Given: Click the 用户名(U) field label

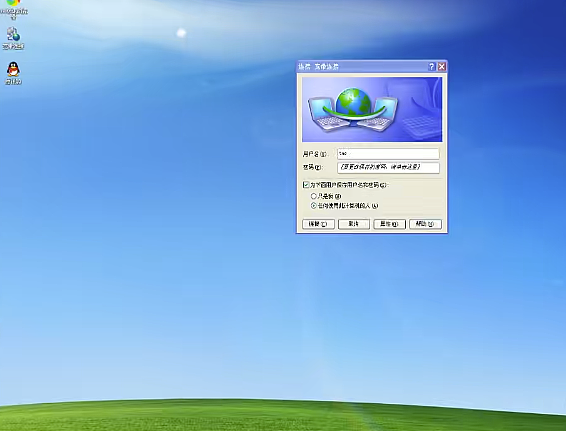Looking at the screenshot, I should 314,154.
